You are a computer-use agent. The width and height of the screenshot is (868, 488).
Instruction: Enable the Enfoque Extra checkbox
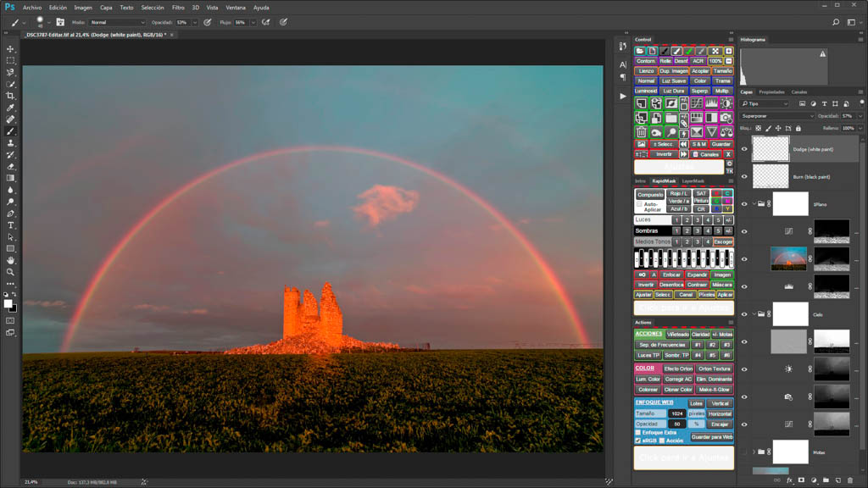(x=638, y=432)
